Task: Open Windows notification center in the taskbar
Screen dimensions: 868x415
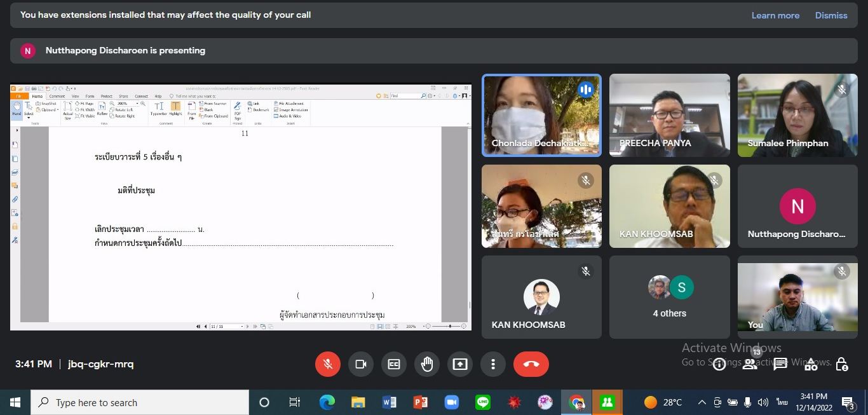Action: click(848, 402)
